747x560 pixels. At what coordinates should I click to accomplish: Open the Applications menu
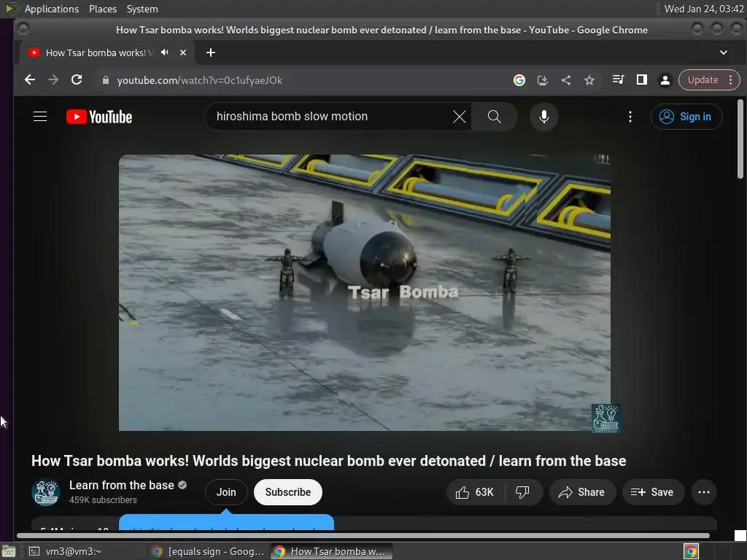(52, 9)
